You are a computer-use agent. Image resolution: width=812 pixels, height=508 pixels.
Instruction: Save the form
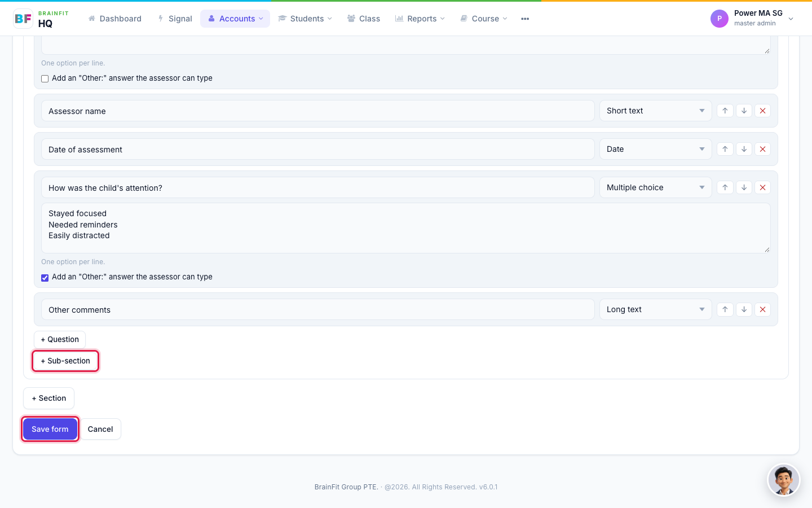[50, 429]
